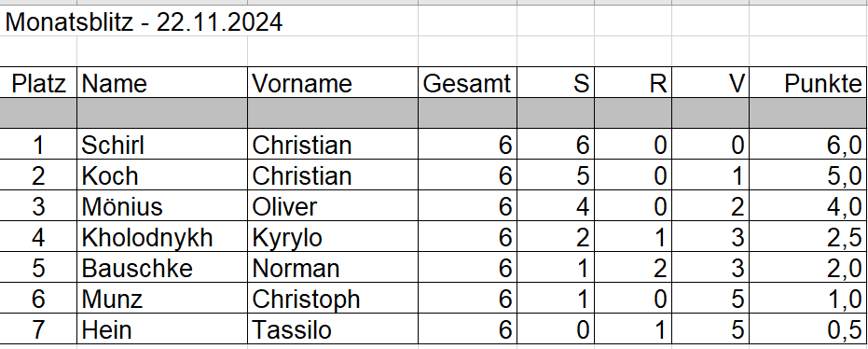Select the Vorname header cell
This screenshot has width=868, height=349.
coord(332,83)
